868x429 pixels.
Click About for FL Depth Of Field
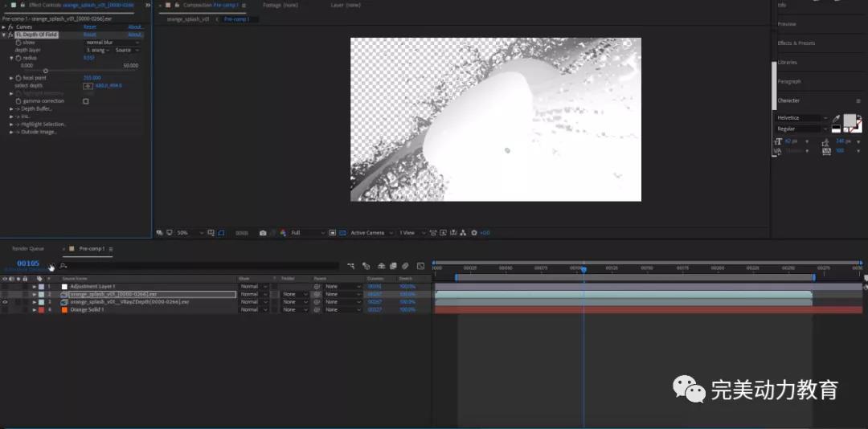[135, 35]
